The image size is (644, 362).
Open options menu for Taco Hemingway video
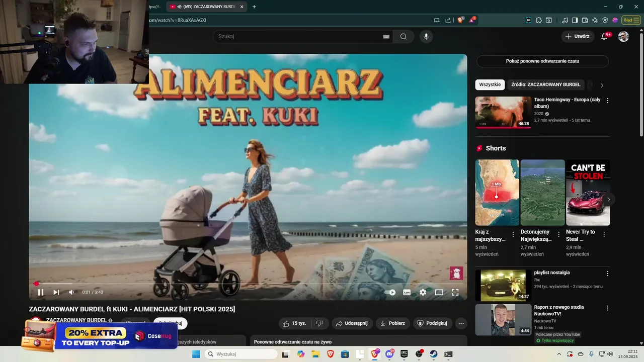click(x=607, y=101)
